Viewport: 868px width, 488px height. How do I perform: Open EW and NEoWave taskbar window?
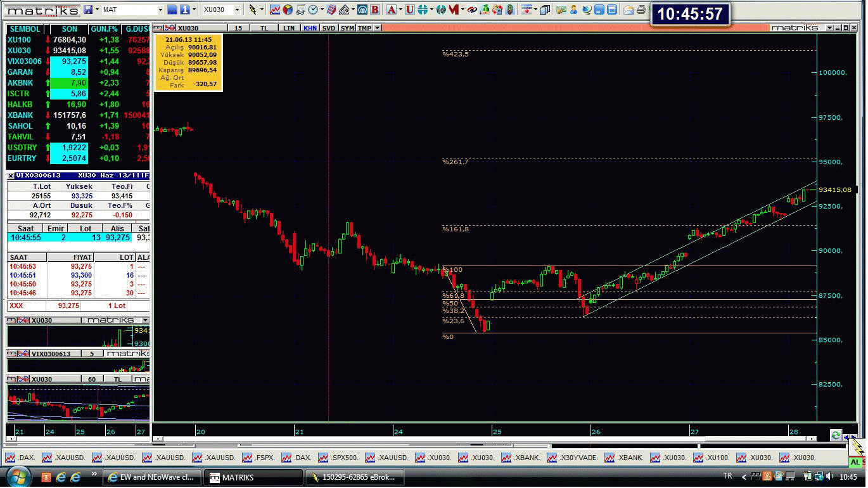[152, 477]
